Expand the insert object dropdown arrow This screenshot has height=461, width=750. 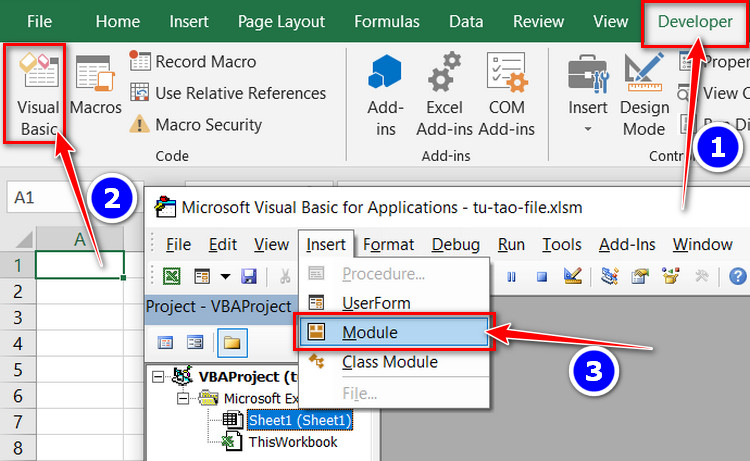[x=225, y=276]
